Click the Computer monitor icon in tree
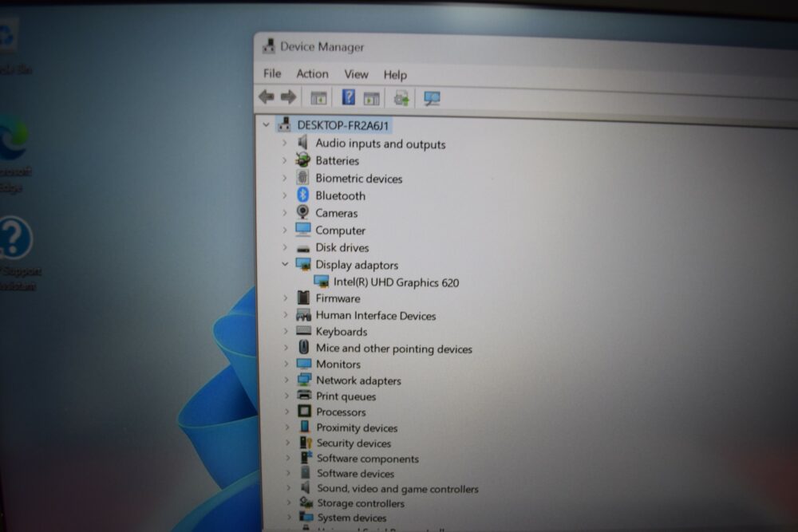The image size is (798, 532). coord(302,230)
